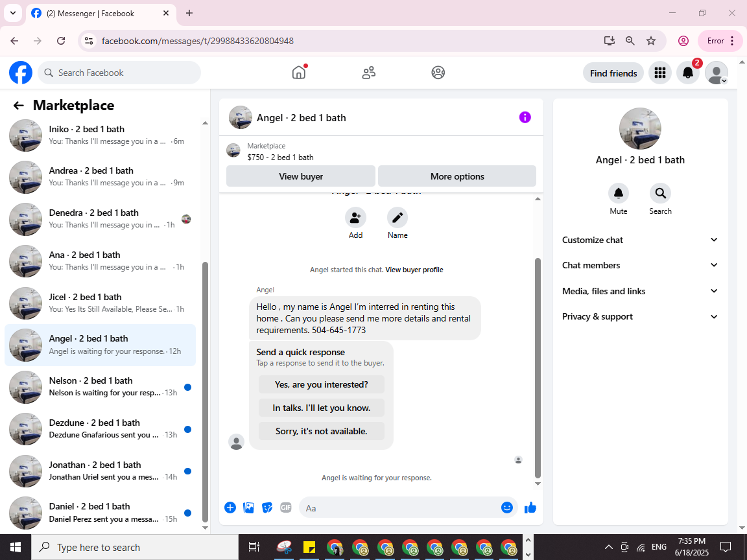747x560 pixels.
Task: Open Windows Start menu
Action: coord(16,547)
